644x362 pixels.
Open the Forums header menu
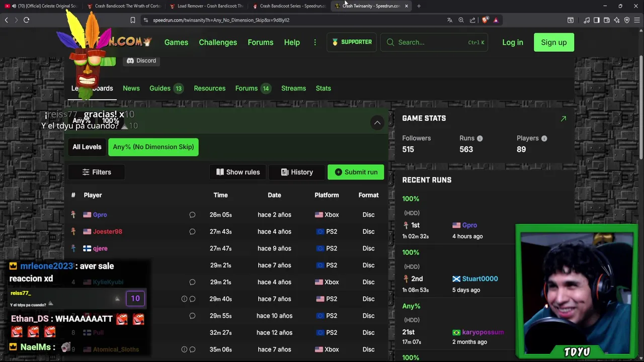point(260,42)
